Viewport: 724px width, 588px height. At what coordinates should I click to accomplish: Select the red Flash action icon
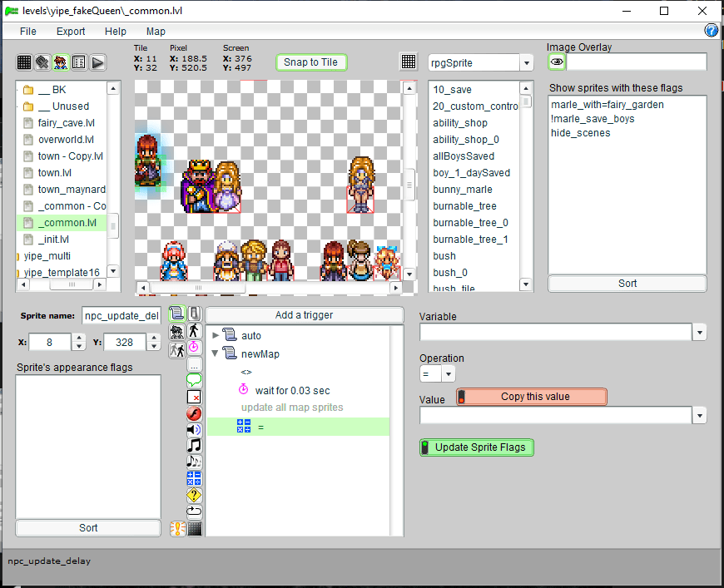click(194, 413)
